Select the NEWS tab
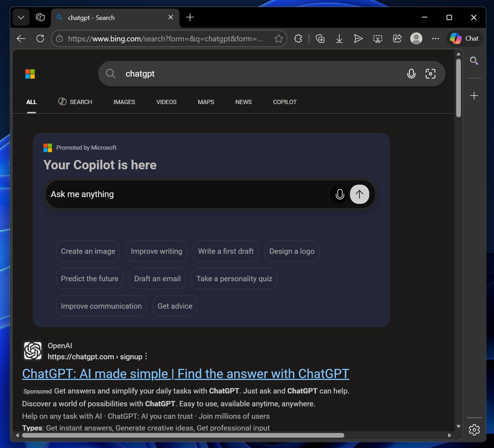 click(243, 102)
